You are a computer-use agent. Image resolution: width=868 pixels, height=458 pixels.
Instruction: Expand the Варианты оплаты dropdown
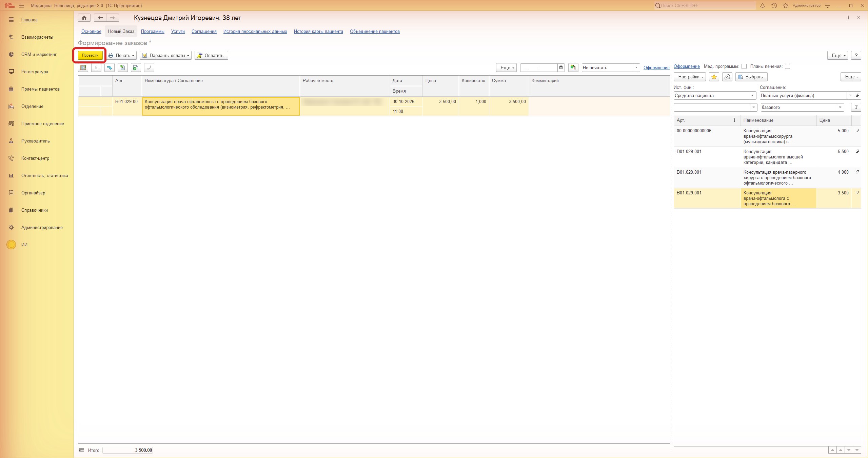165,55
